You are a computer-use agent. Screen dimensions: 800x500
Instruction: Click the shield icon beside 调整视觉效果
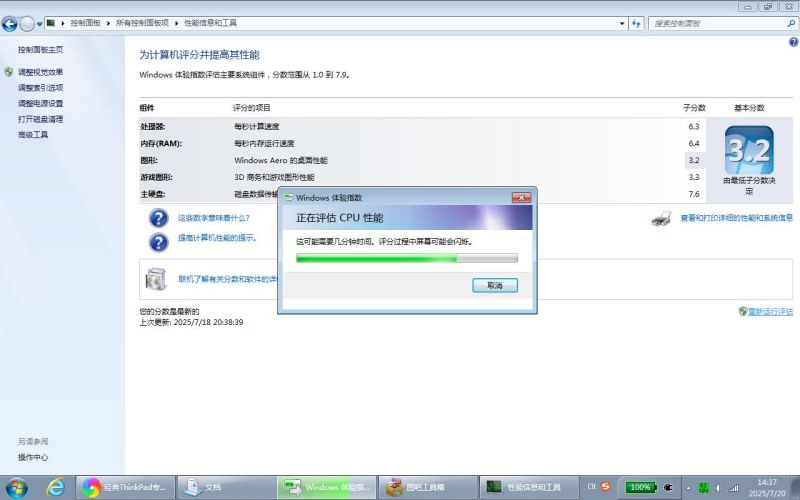(x=9, y=72)
